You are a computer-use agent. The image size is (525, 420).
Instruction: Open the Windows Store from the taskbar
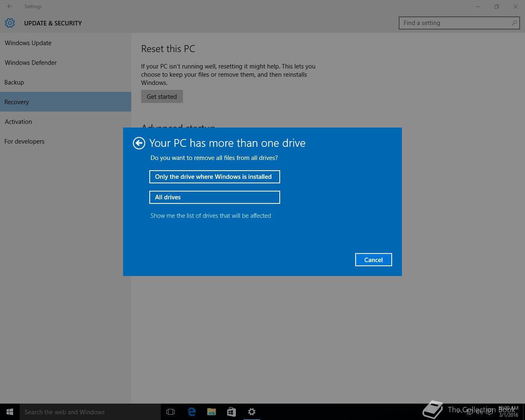click(x=232, y=412)
